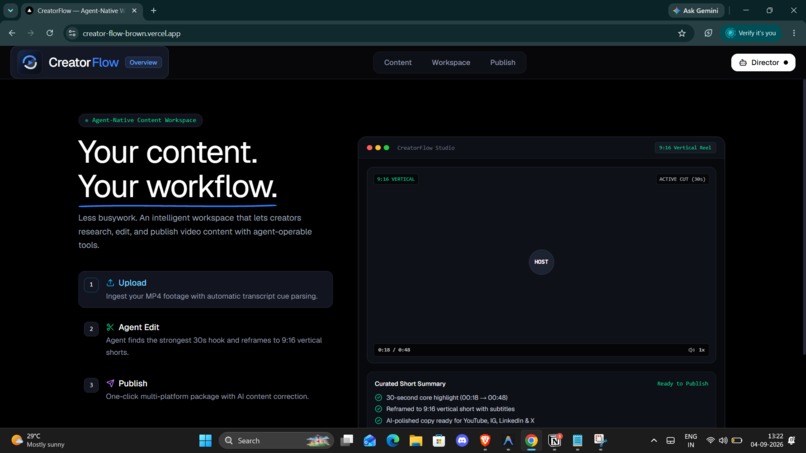
Task: Switch to the Workspace nav tab
Action: click(x=450, y=62)
